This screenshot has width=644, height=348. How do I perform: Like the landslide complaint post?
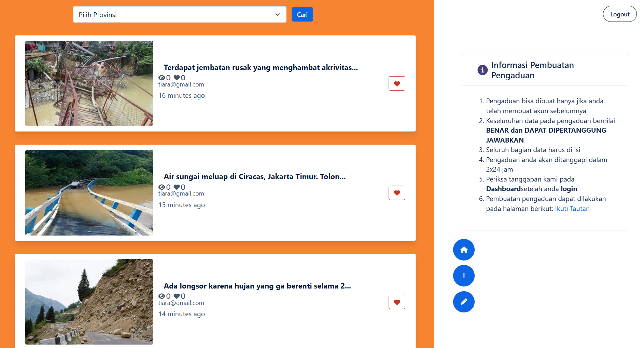[x=397, y=302]
